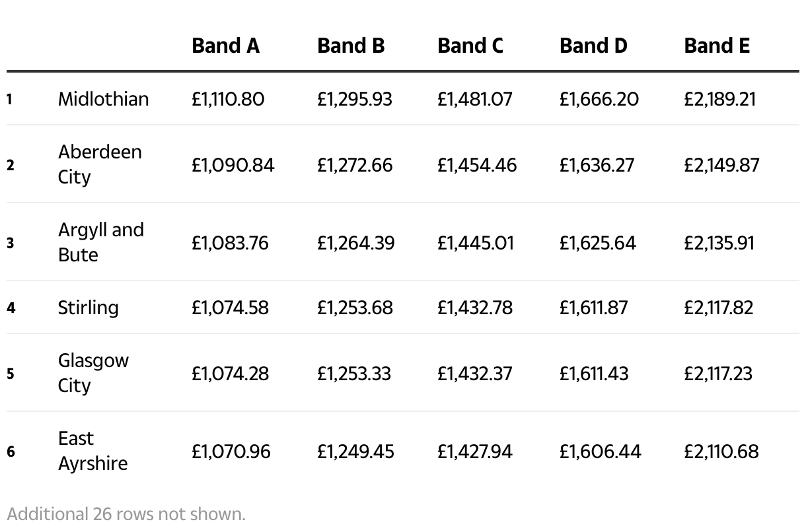Select Aberdeen City's Band E value £2,149.87
This screenshot has height=532, width=806.
click(x=721, y=164)
